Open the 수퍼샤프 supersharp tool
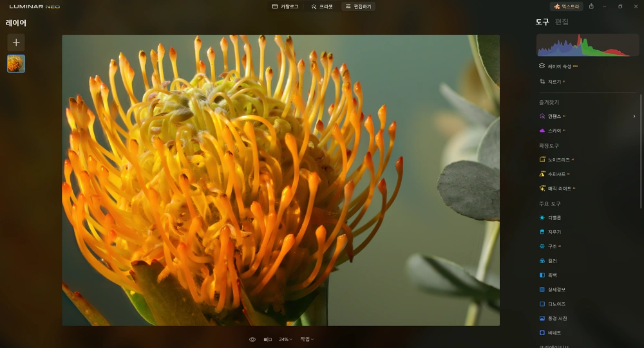The width and height of the screenshot is (644, 348). (554, 174)
